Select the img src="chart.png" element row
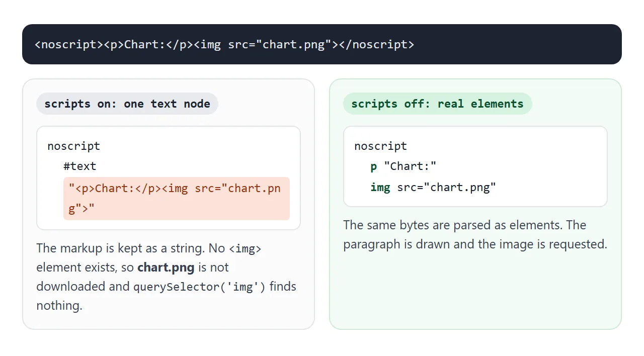This screenshot has width=644, height=356. click(433, 188)
